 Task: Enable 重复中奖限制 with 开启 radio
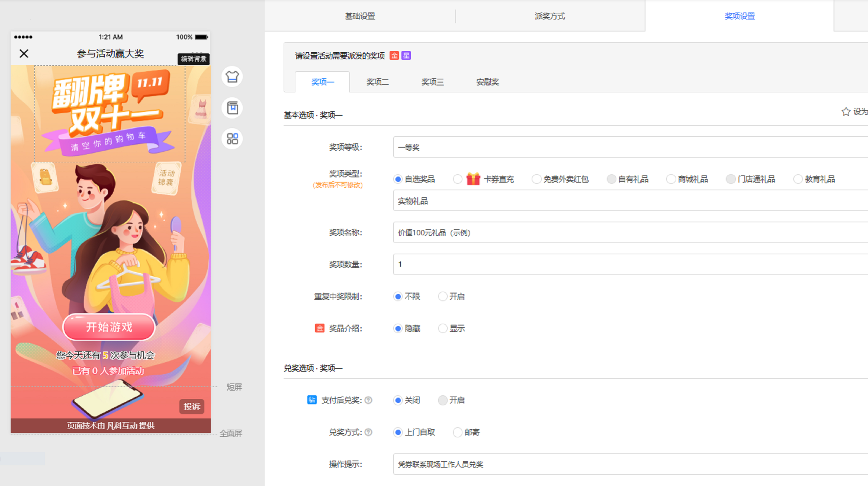tap(442, 296)
